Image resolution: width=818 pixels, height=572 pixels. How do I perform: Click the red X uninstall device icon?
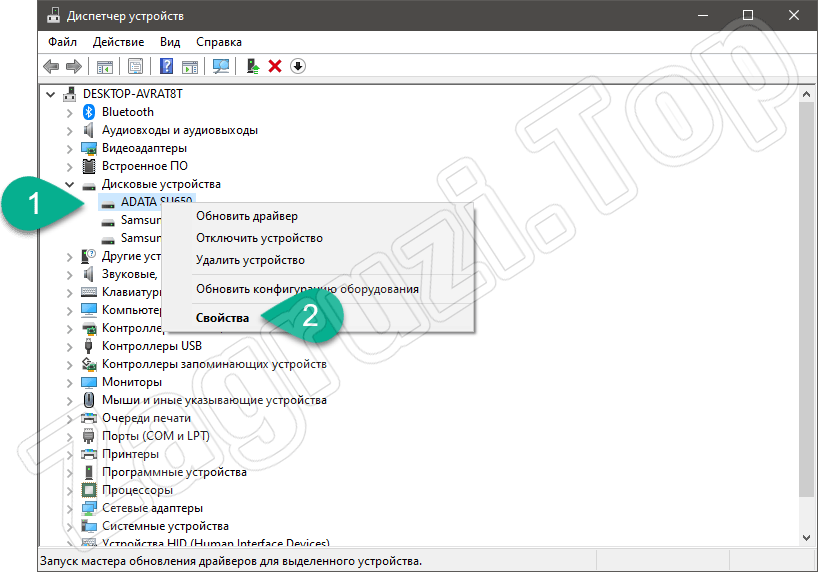tap(275, 66)
